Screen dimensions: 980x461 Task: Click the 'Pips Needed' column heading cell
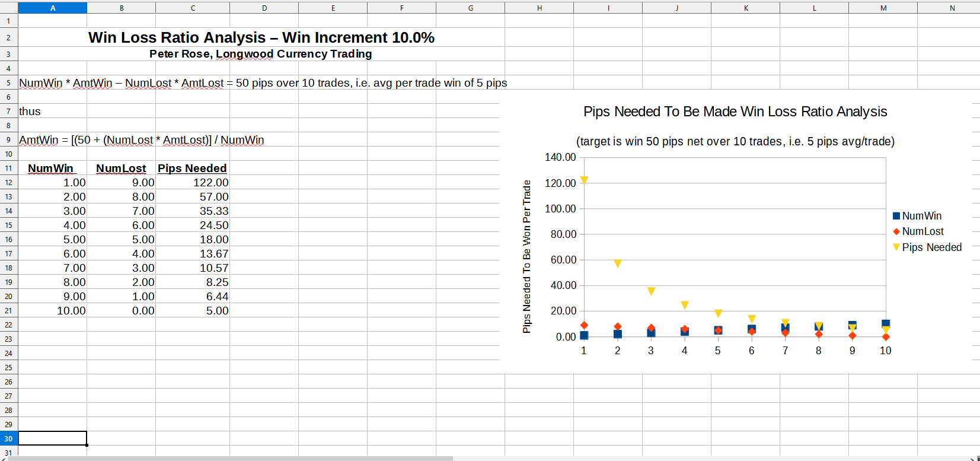tap(192, 168)
